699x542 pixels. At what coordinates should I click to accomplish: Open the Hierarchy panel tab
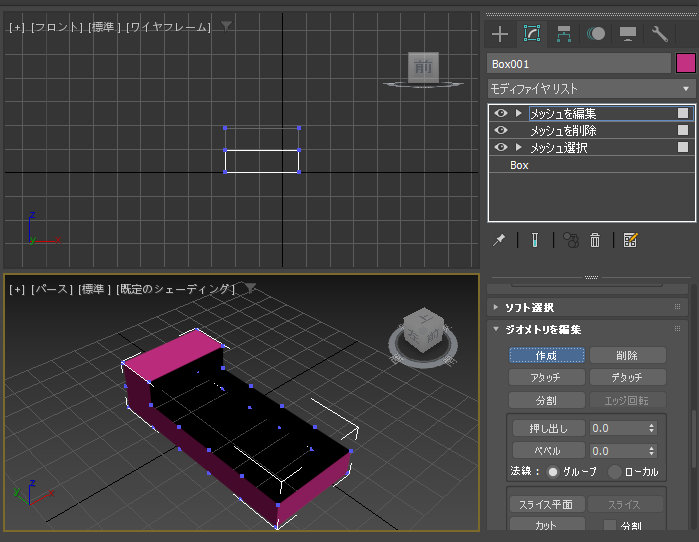click(564, 34)
